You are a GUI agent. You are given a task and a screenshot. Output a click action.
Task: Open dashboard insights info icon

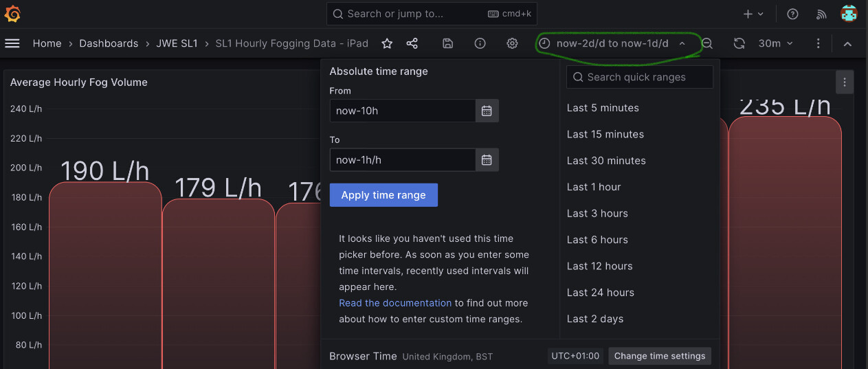[x=480, y=43]
